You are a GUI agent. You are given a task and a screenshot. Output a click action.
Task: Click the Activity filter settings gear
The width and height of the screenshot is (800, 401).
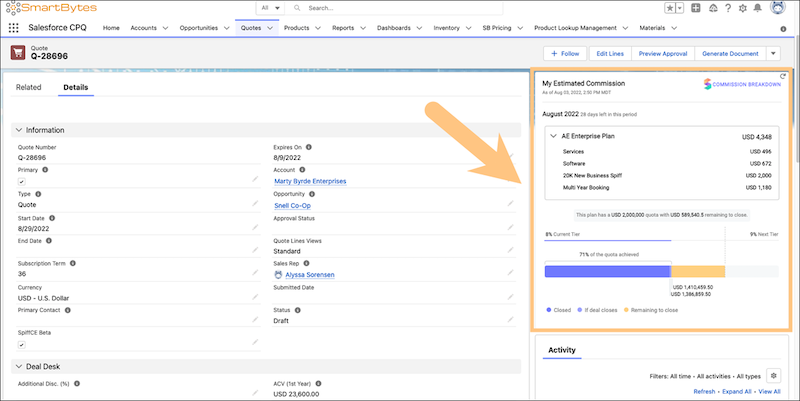pyautogui.click(x=773, y=375)
